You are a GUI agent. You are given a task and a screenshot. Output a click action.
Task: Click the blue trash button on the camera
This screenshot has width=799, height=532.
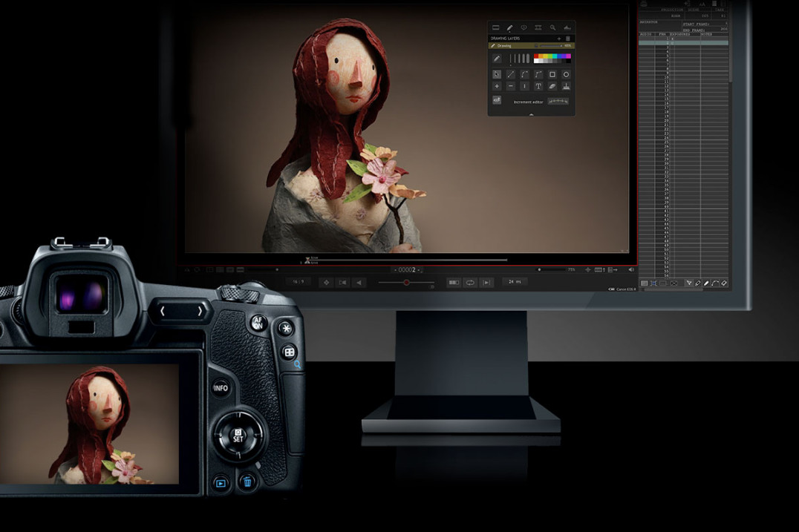click(x=247, y=482)
